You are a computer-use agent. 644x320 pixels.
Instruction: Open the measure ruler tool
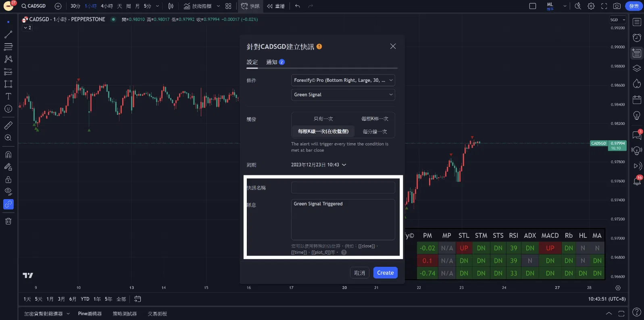[x=8, y=125]
